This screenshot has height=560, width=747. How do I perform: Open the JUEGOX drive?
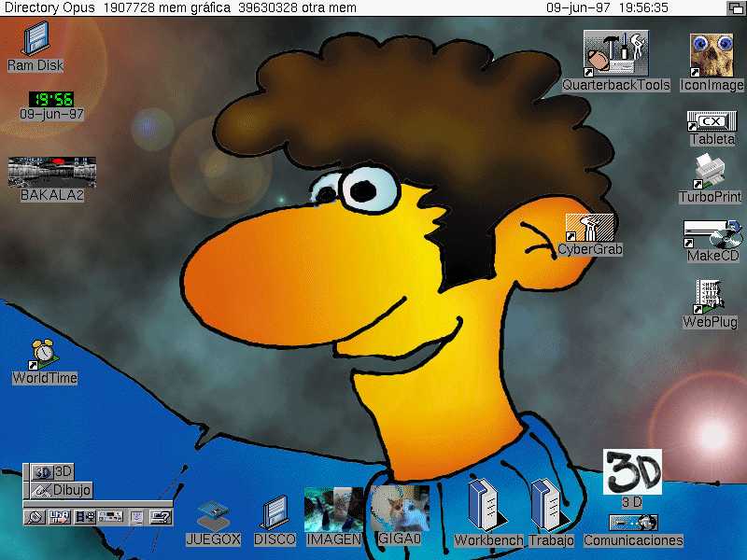tap(213, 516)
